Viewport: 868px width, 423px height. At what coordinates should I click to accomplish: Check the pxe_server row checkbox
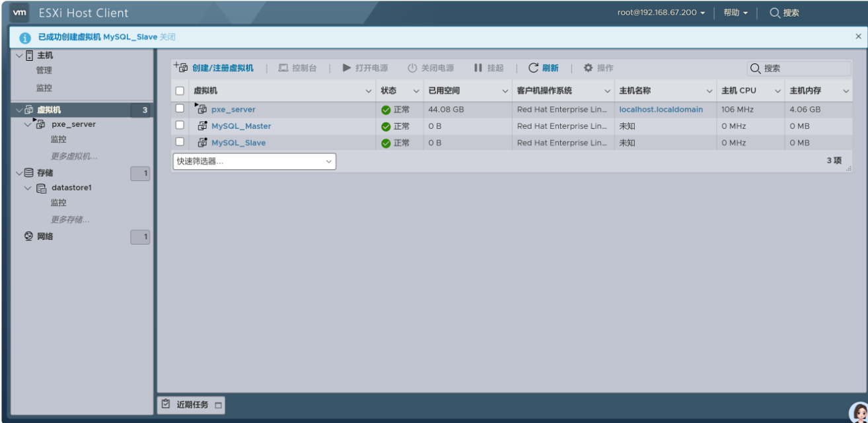(180, 109)
